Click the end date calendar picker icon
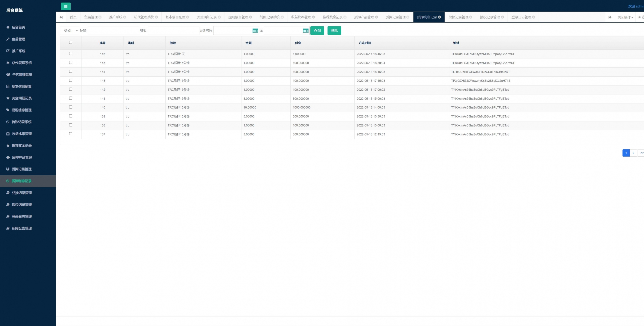 click(305, 30)
